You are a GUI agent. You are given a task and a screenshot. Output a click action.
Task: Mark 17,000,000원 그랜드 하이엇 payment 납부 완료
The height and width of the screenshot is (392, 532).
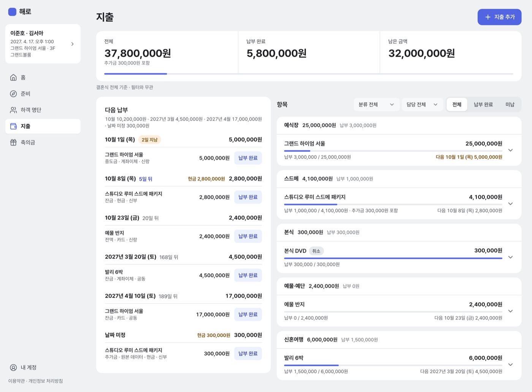pos(248,315)
